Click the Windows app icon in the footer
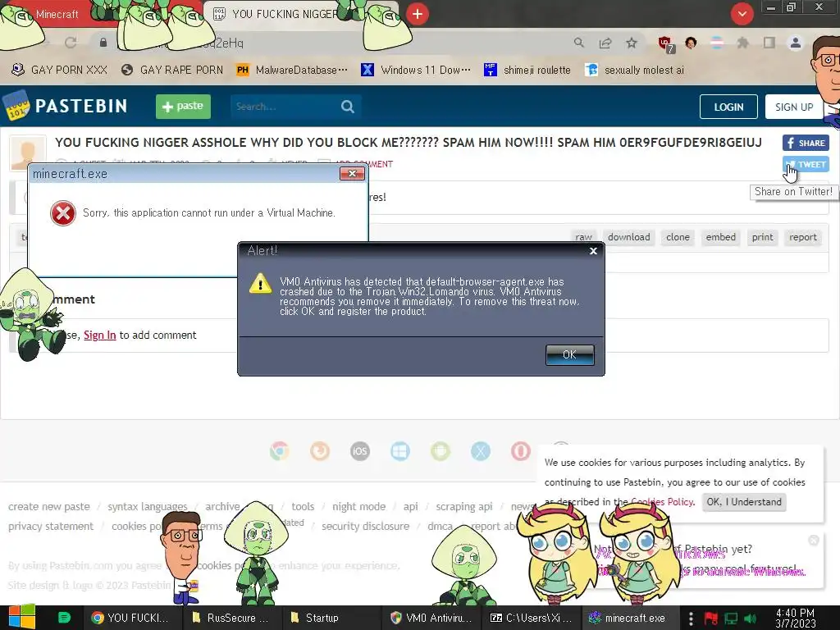This screenshot has height=630, width=840. pos(400,451)
